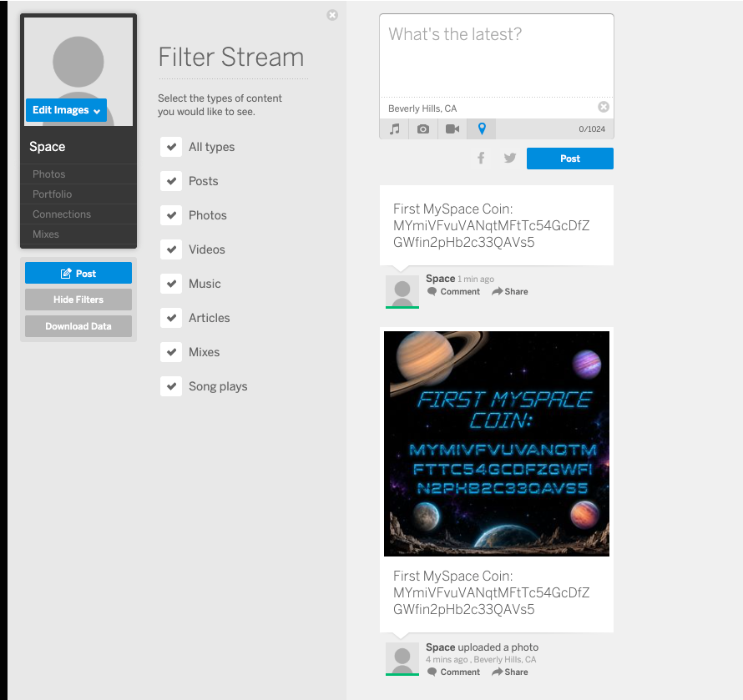Attach music using the note icon

coord(395,128)
